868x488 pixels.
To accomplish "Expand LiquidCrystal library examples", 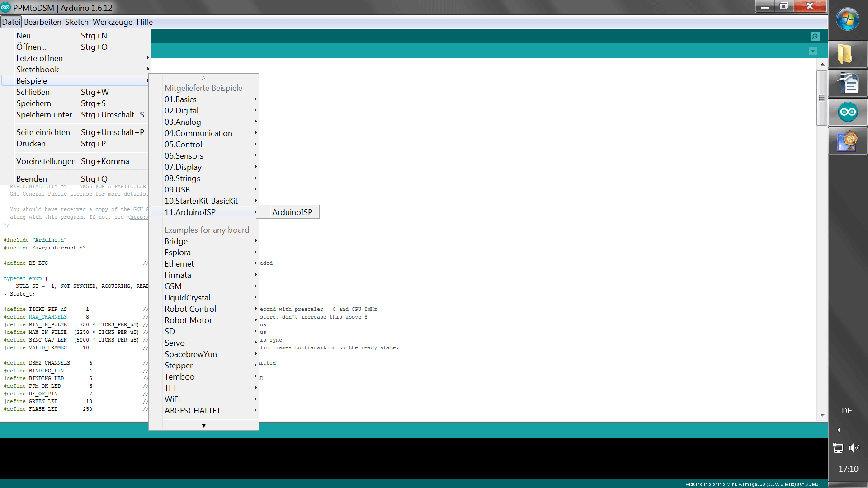I will pyautogui.click(x=203, y=298).
